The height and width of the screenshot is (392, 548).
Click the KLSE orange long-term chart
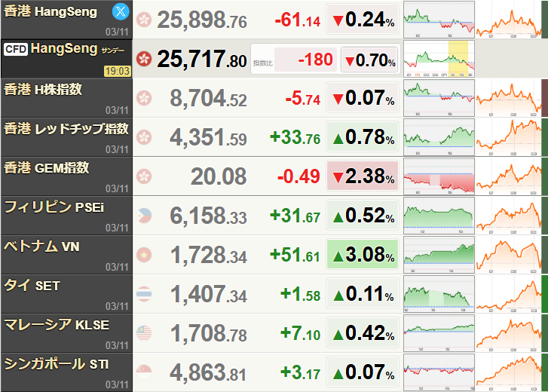tap(508, 333)
